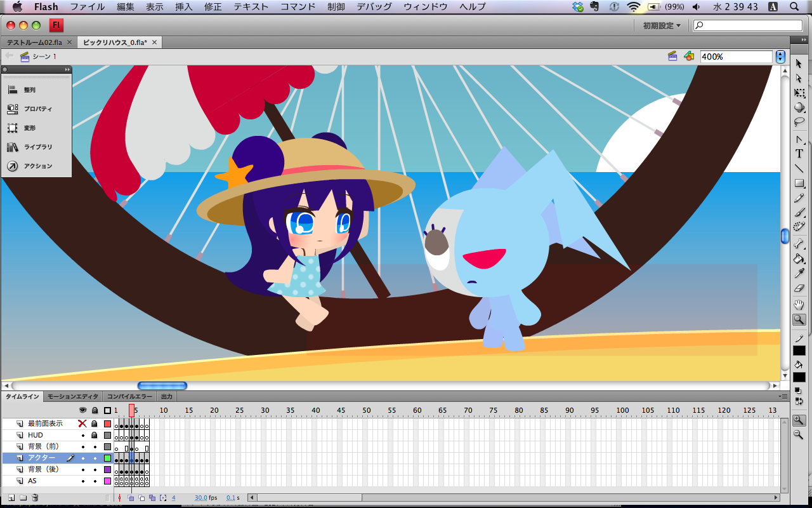Click the AS layer magenta outline swatch
This screenshot has width=812, height=508.
click(107, 481)
